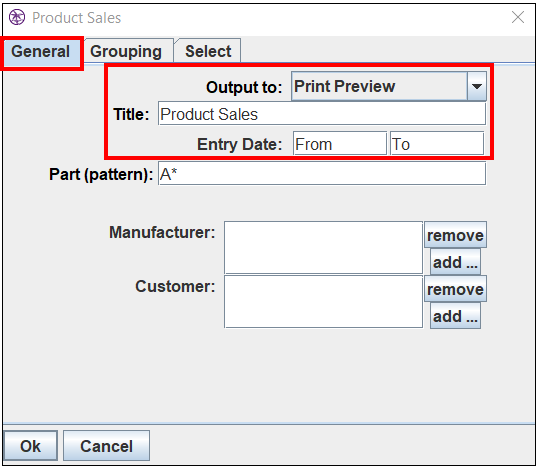Switch to the General tab
Screen dimensions: 538x468
pyautogui.click(x=40, y=51)
